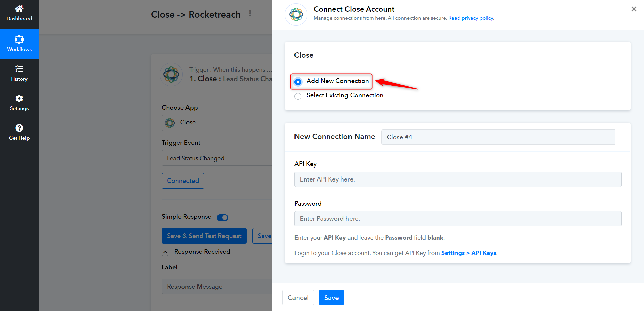Select Existing Connection radio option

pos(298,96)
